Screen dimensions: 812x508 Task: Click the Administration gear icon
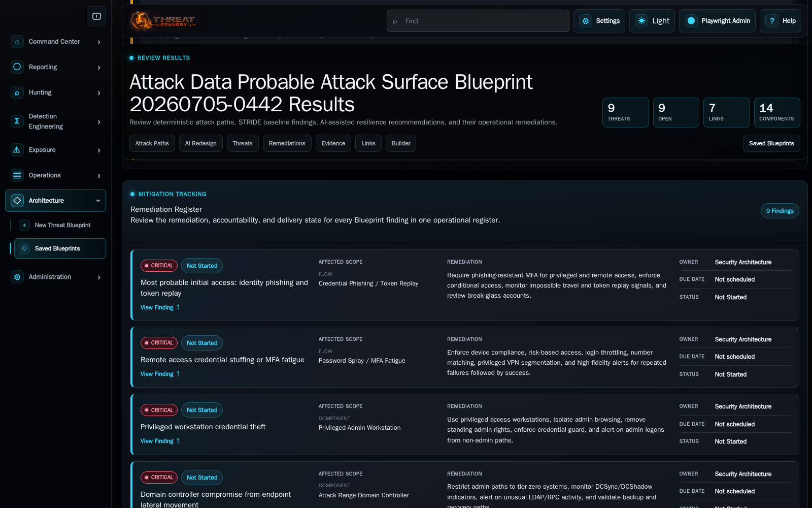coord(17,277)
